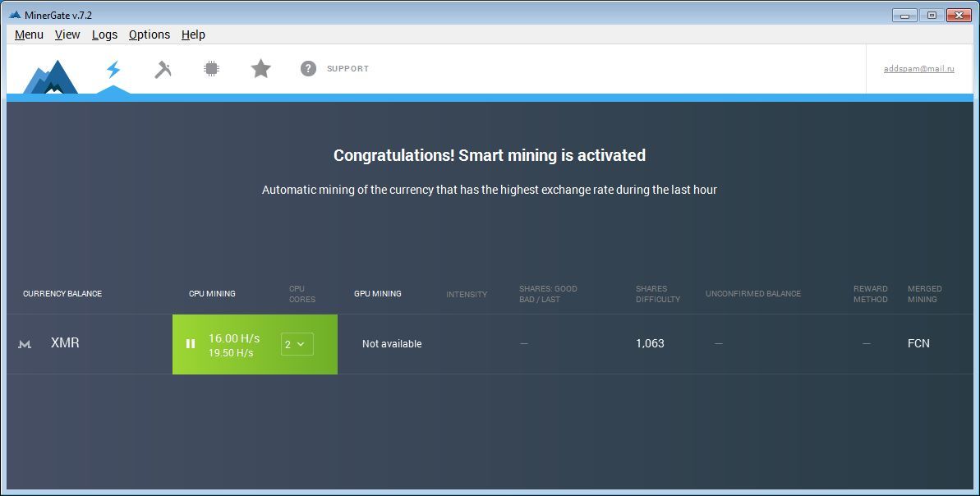Click the SHARES: GOOD BAD / LAST header

coord(548,294)
